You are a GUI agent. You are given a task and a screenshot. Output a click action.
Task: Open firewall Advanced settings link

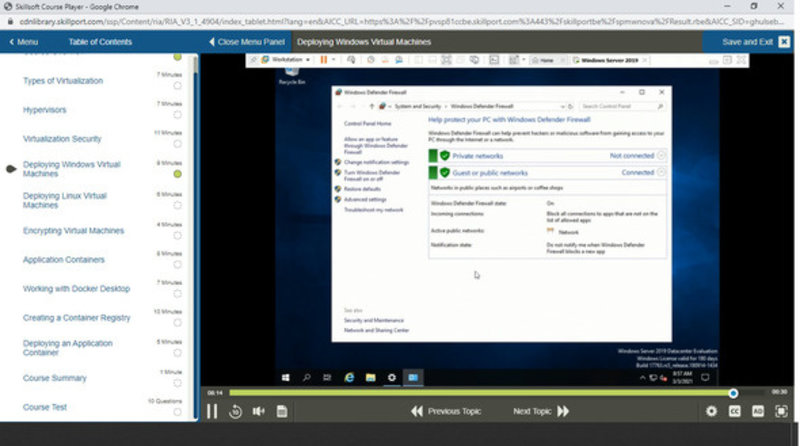tap(365, 200)
